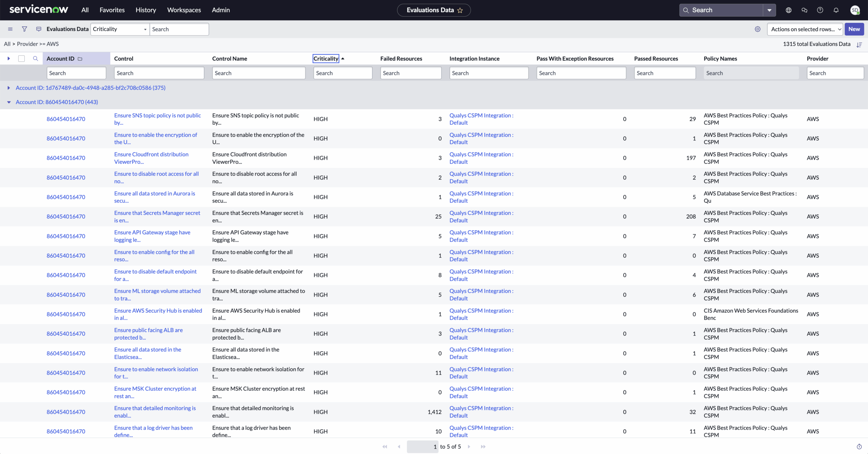Image resolution: width=868 pixels, height=454 pixels.
Task: Click the Evaluations Data title pill
Action: point(434,10)
